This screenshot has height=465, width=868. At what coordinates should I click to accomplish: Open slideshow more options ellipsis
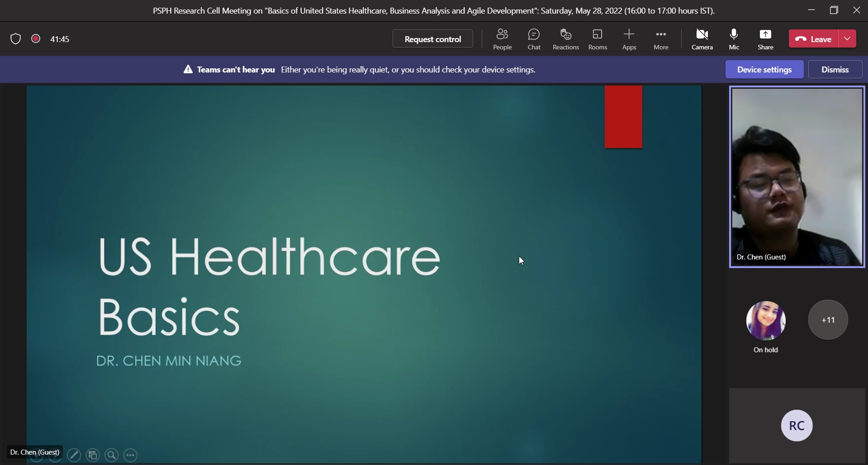click(130, 455)
